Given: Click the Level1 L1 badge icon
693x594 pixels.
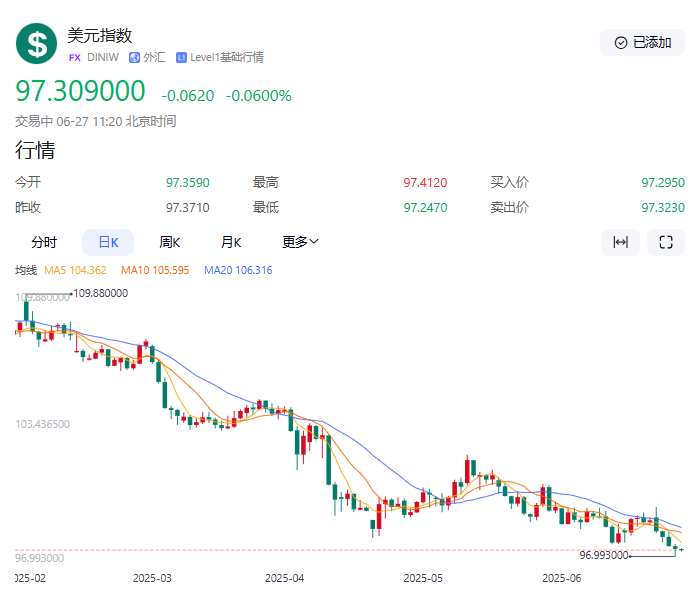Looking at the screenshot, I should (x=181, y=57).
